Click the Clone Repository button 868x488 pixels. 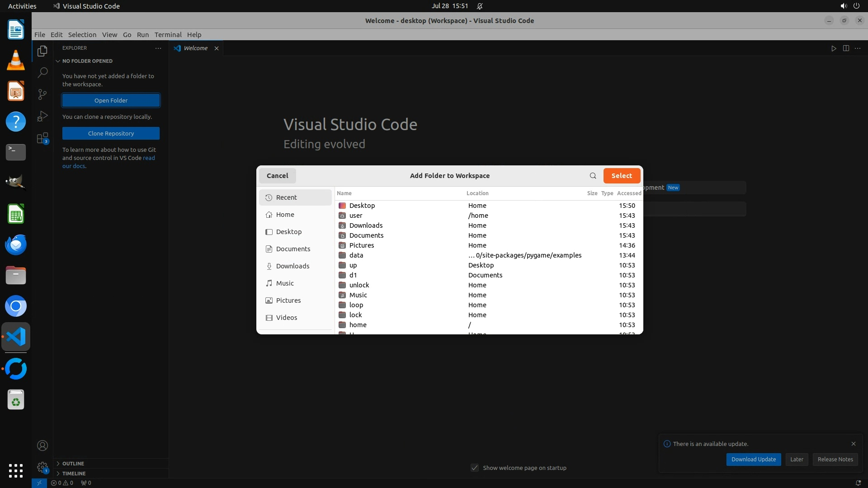point(111,133)
